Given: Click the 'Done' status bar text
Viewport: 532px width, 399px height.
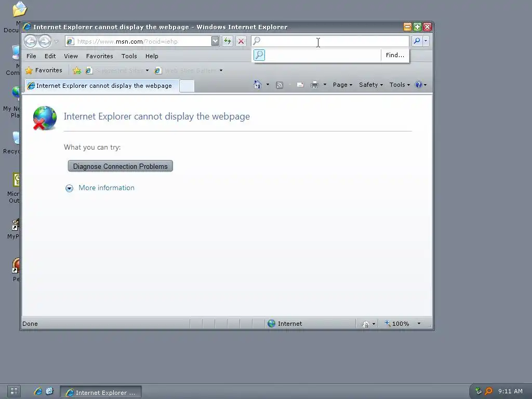Looking at the screenshot, I should [30, 324].
